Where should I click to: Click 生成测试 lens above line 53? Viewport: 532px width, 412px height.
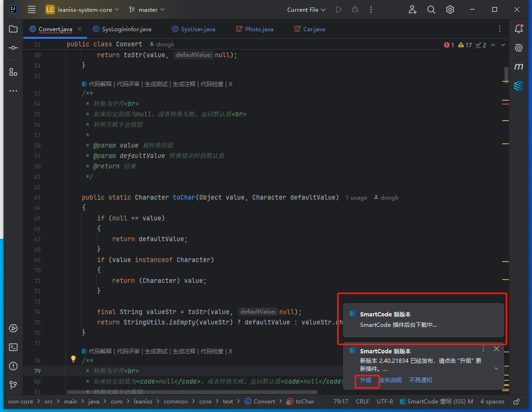pos(156,84)
